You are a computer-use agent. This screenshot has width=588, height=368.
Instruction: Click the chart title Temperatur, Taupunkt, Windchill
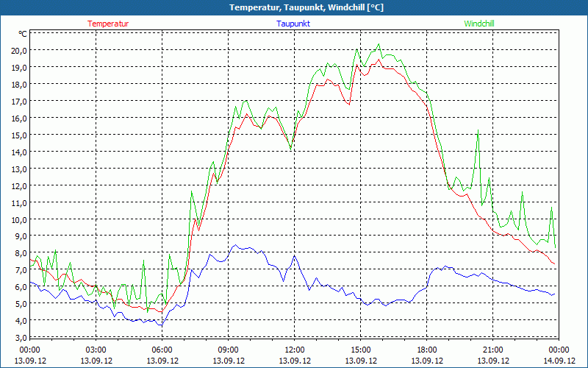[x=306, y=7]
